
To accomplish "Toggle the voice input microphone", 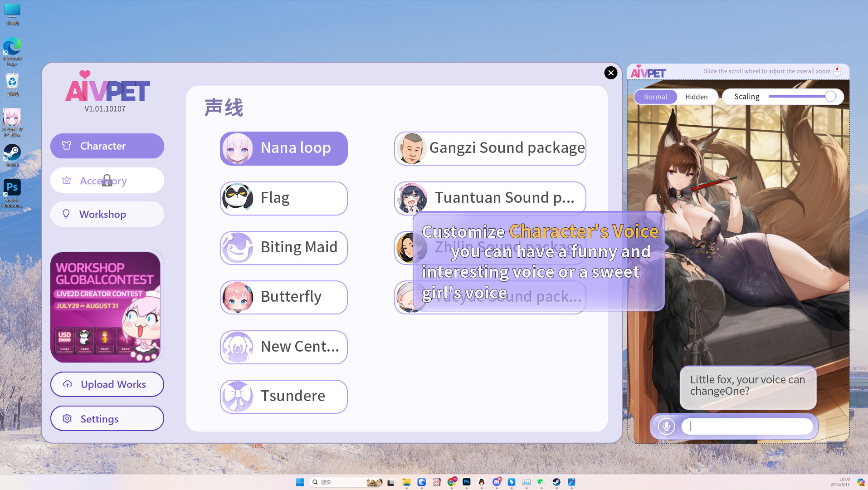I will pyautogui.click(x=666, y=426).
